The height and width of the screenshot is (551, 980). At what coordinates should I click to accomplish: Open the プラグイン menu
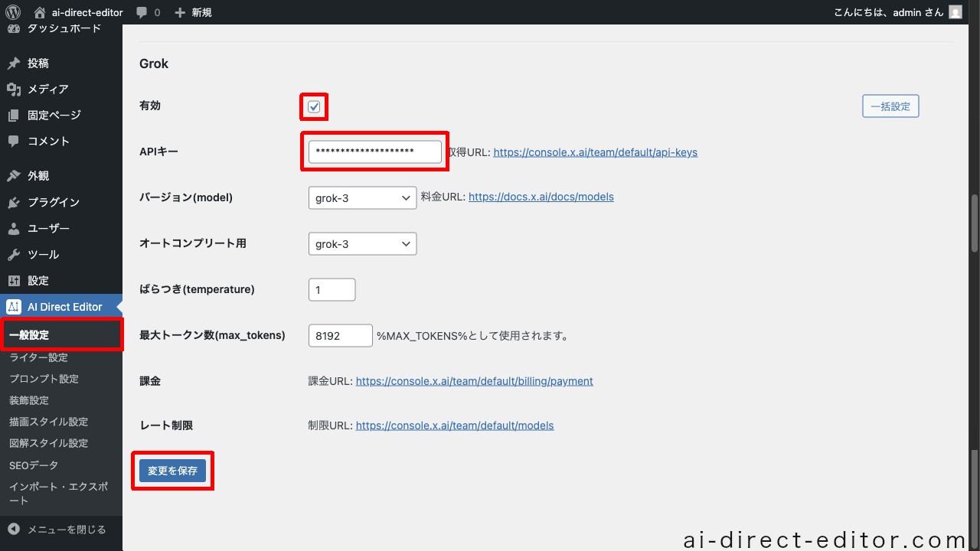coord(61,202)
